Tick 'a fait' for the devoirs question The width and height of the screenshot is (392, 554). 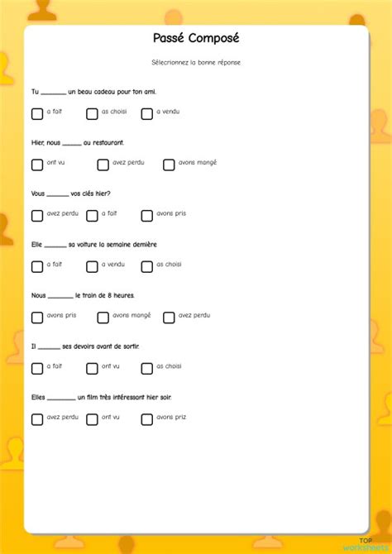click(37, 368)
